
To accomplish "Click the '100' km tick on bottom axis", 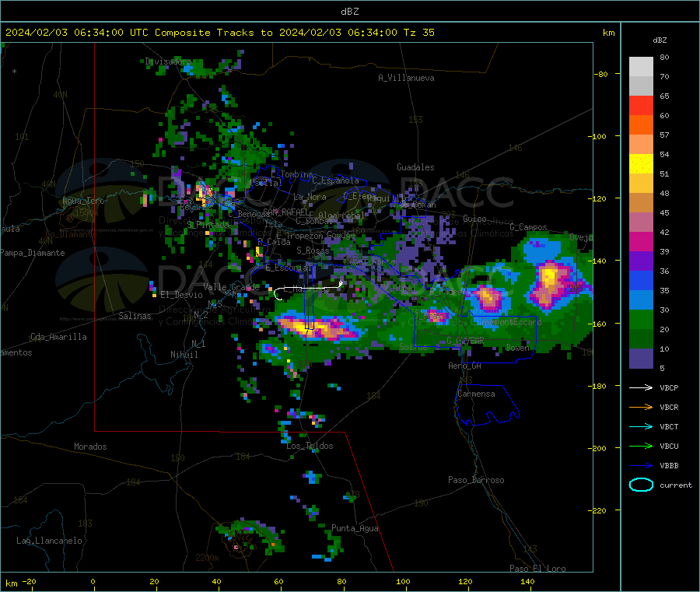I will coord(403,581).
